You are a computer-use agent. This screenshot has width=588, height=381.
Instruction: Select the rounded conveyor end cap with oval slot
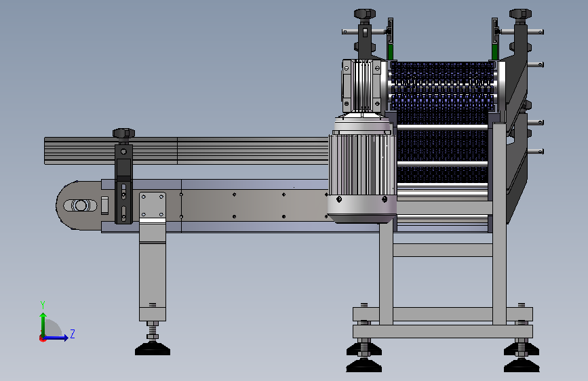[79, 205]
